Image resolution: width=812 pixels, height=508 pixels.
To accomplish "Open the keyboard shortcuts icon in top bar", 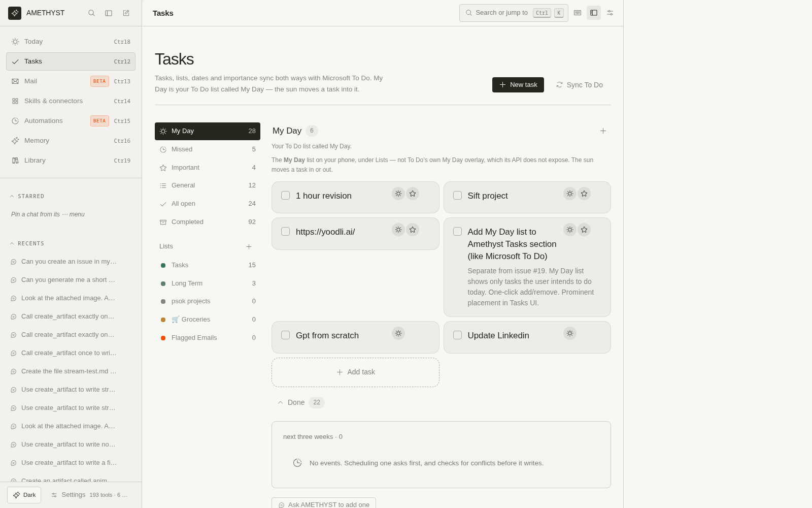I will click(578, 13).
